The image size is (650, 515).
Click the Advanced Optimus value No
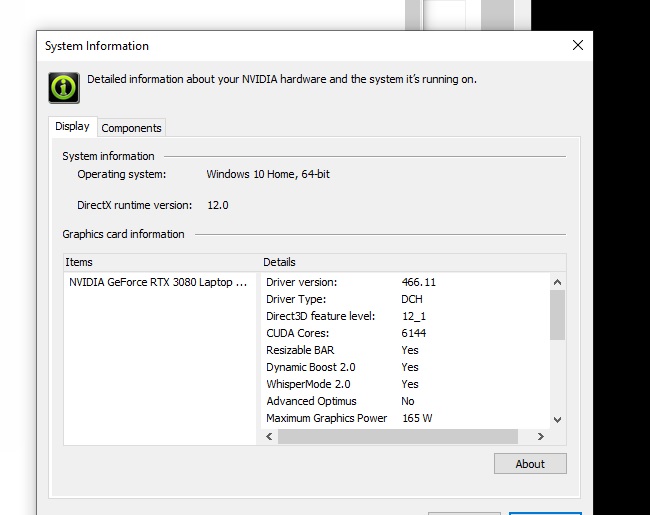pos(407,401)
